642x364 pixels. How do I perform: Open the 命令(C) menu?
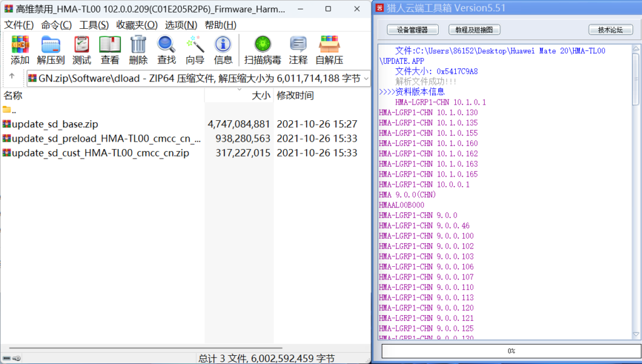tap(56, 25)
